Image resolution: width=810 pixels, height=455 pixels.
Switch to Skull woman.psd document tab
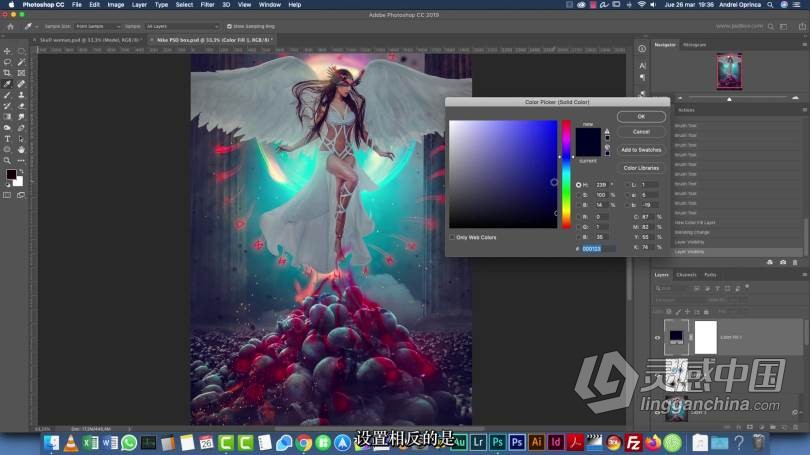pos(89,40)
